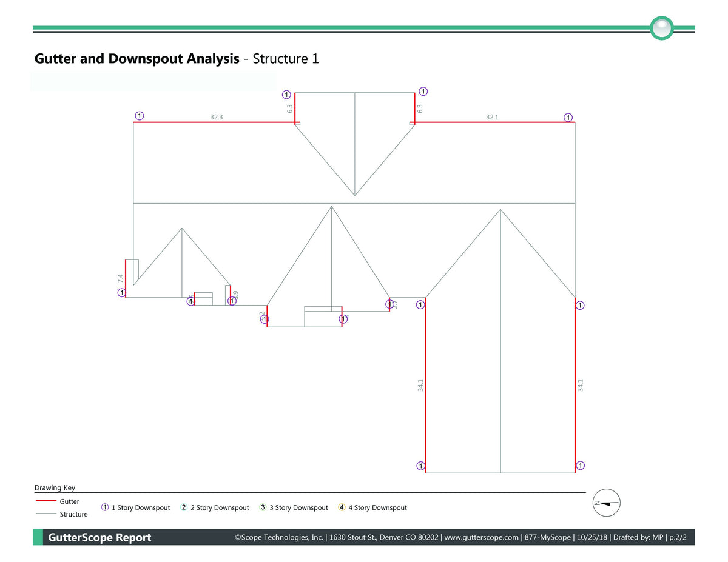Click downspout marker beside the 3.9 label
This screenshot has height=562, width=728.
232,301
